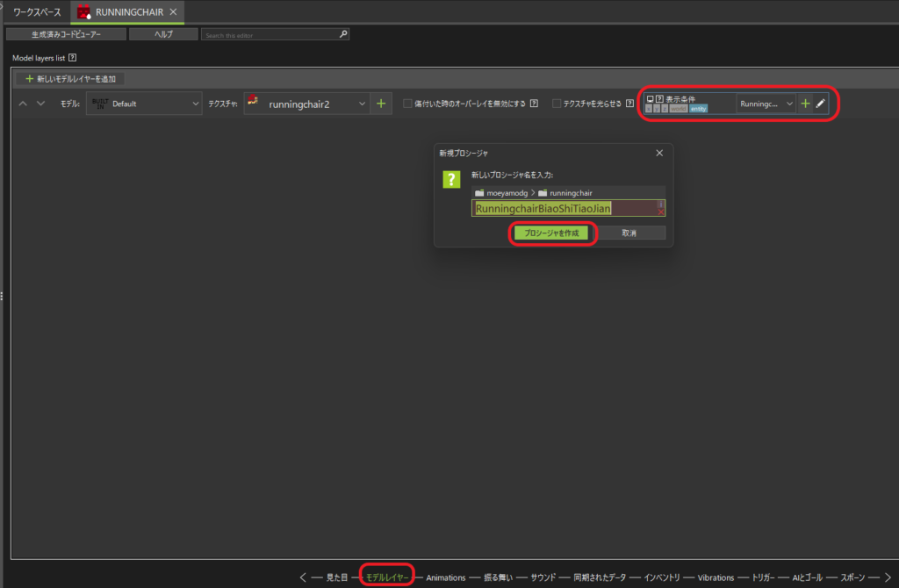Image resolution: width=899 pixels, height=588 pixels.
Task: Expand the runningchair2 texture dropdown
Action: pos(306,104)
